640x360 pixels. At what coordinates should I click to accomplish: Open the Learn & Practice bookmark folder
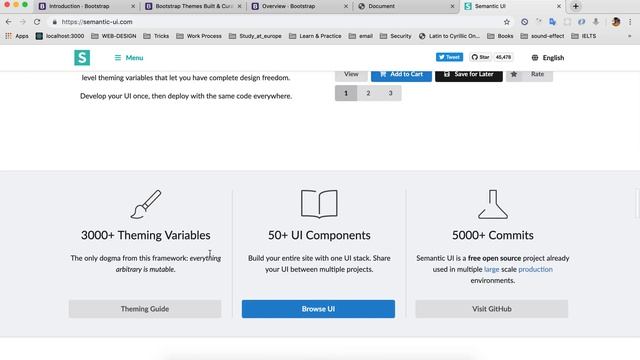coord(315,36)
